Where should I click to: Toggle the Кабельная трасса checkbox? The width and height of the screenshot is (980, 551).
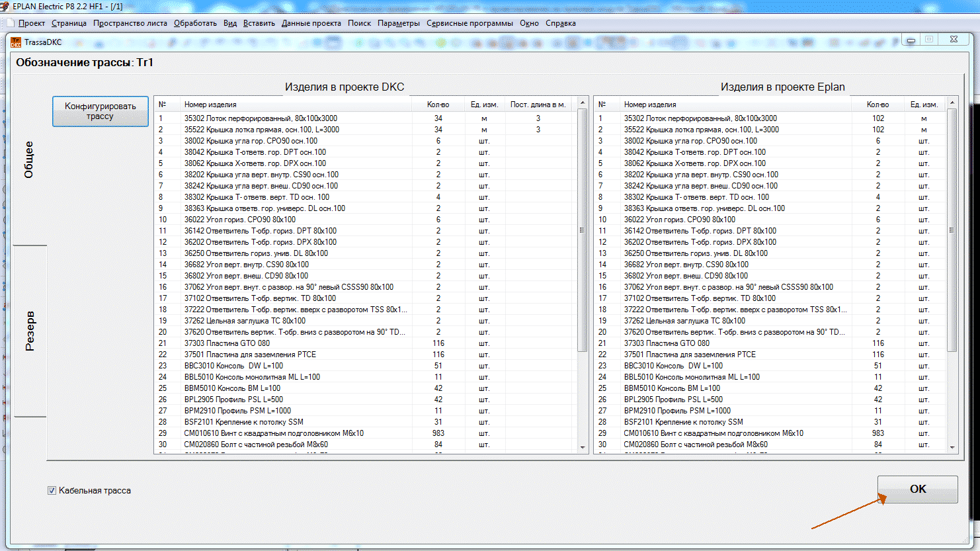coord(52,491)
